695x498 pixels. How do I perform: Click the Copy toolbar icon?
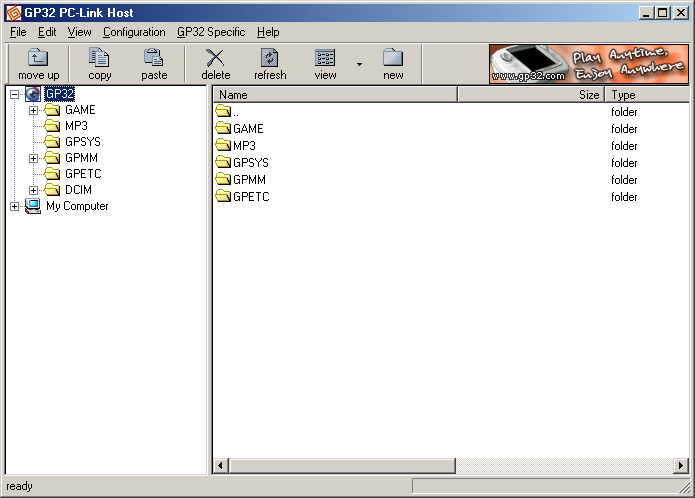click(x=99, y=58)
